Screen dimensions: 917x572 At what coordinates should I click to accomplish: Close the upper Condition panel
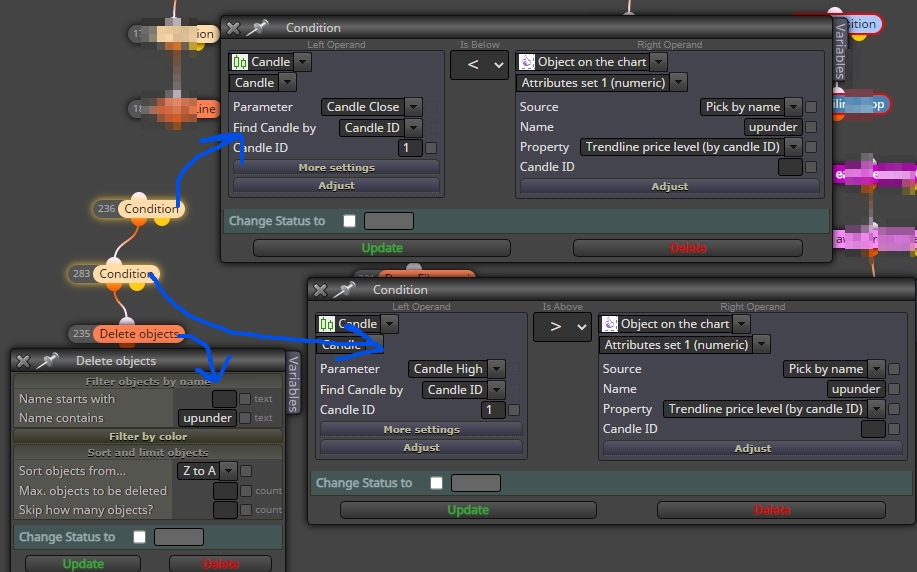coord(233,28)
